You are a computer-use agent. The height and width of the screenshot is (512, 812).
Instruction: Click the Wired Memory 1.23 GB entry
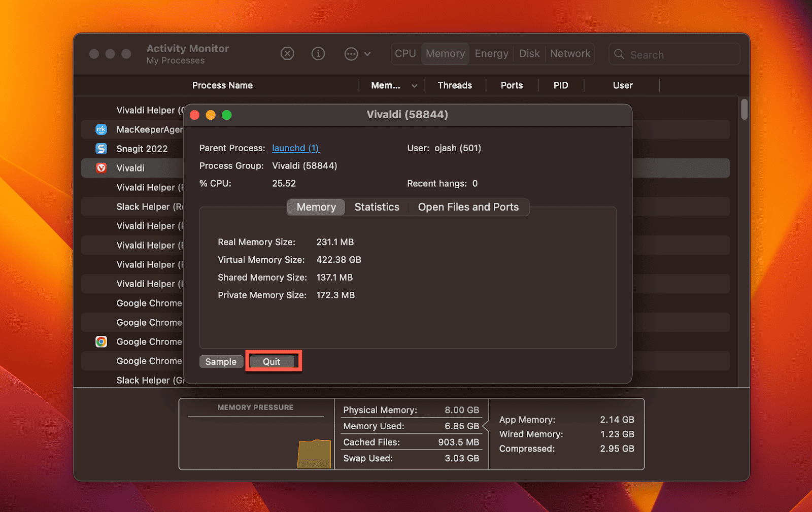[x=566, y=434]
